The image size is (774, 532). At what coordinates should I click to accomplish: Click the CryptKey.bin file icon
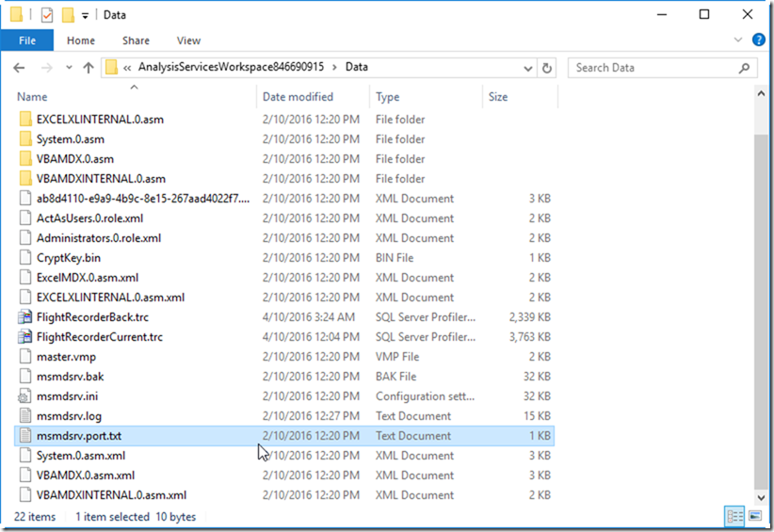click(25, 257)
